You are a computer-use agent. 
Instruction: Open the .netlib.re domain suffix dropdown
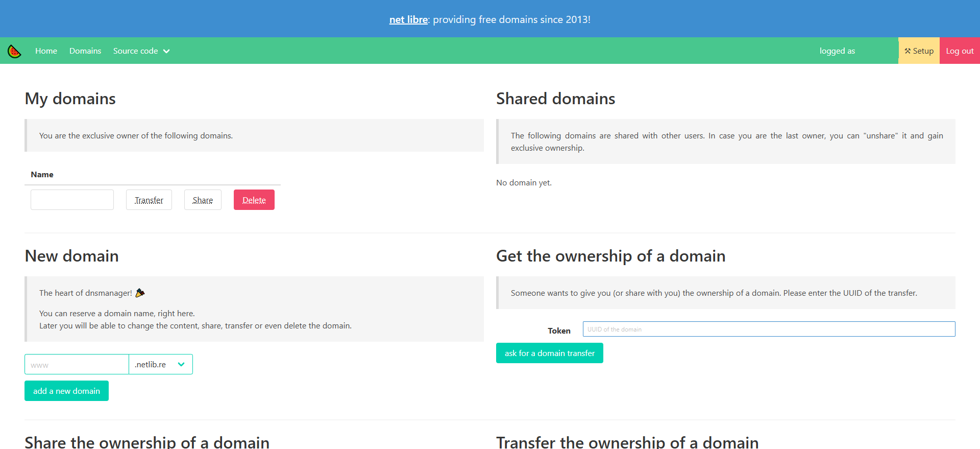point(160,364)
